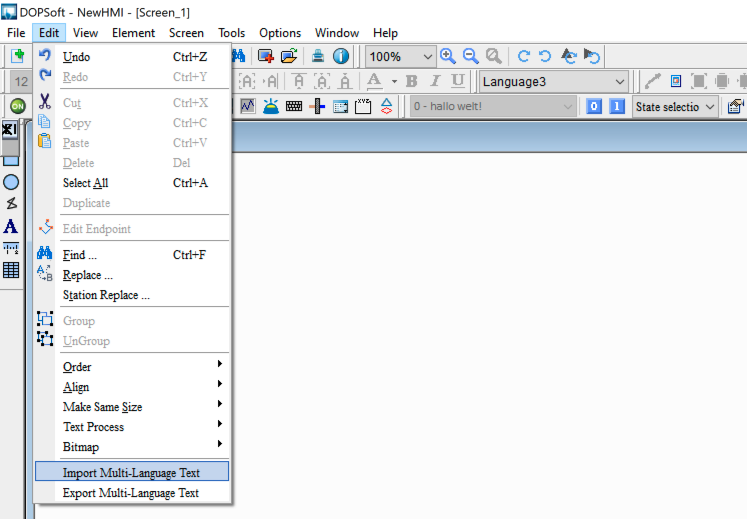Open the Element menu

click(133, 33)
